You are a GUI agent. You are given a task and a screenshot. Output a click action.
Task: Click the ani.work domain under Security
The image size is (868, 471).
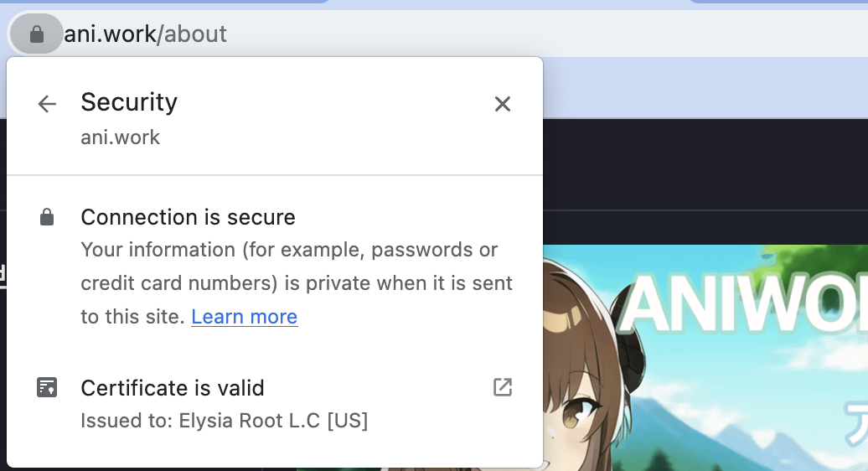coord(120,137)
